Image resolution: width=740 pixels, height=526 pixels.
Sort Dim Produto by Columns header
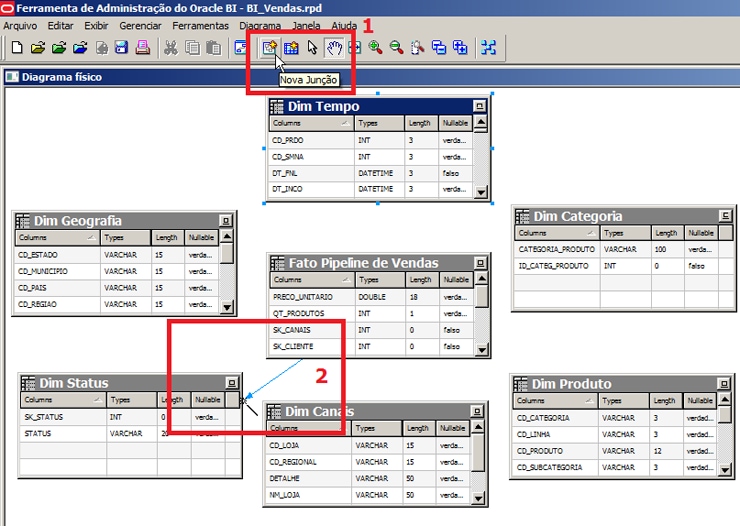[x=555, y=401]
